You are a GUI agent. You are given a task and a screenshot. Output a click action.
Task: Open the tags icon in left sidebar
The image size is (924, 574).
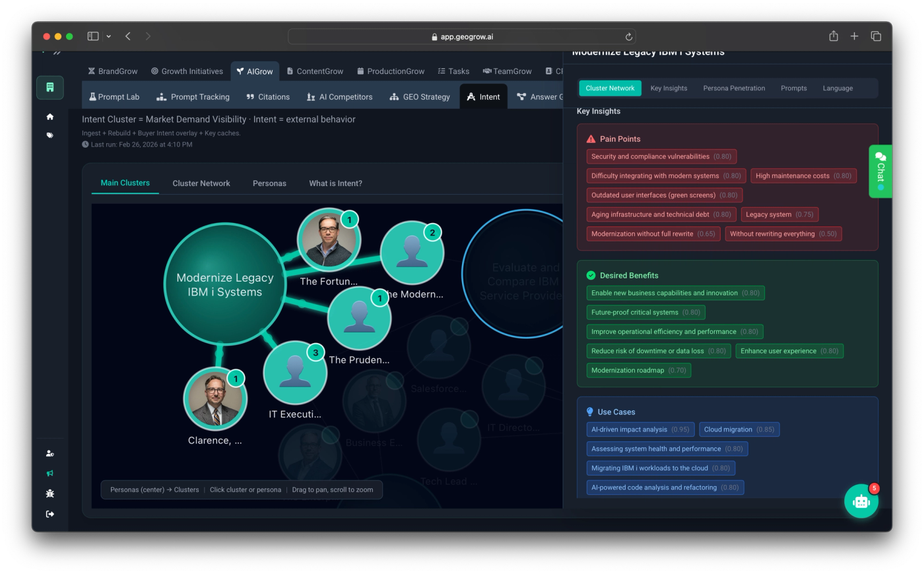tap(50, 135)
